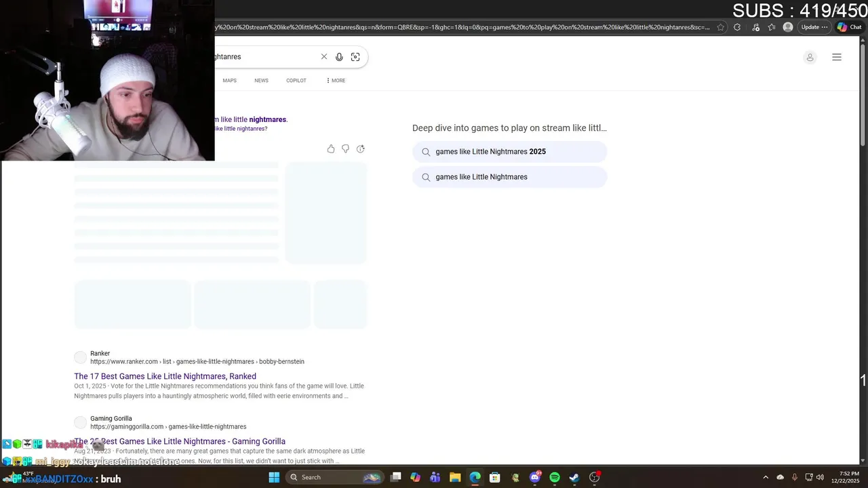Switch to the Maps tab
The height and width of the screenshot is (488, 868).
point(230,81)
